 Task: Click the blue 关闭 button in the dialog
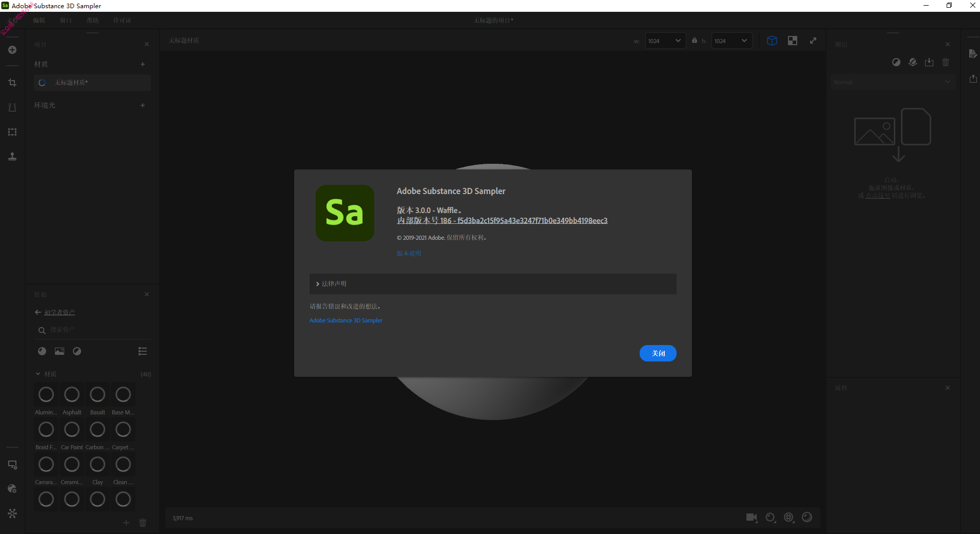click(x=658, y=353)
